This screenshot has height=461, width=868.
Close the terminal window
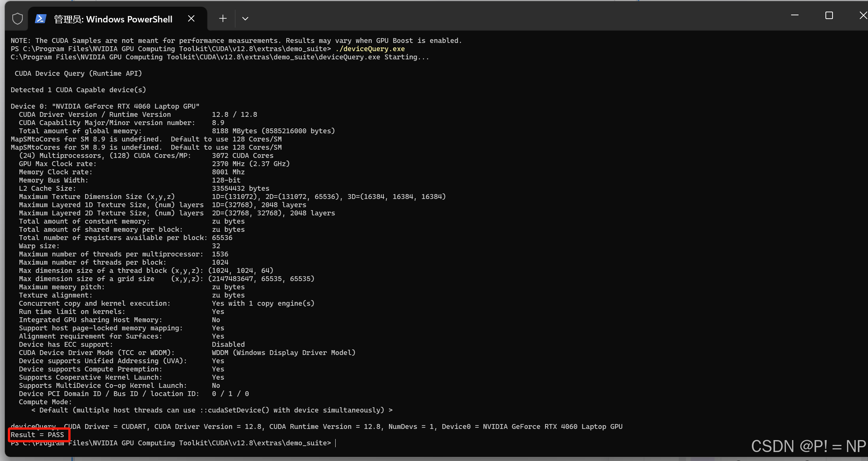click(x=863, y=15)
